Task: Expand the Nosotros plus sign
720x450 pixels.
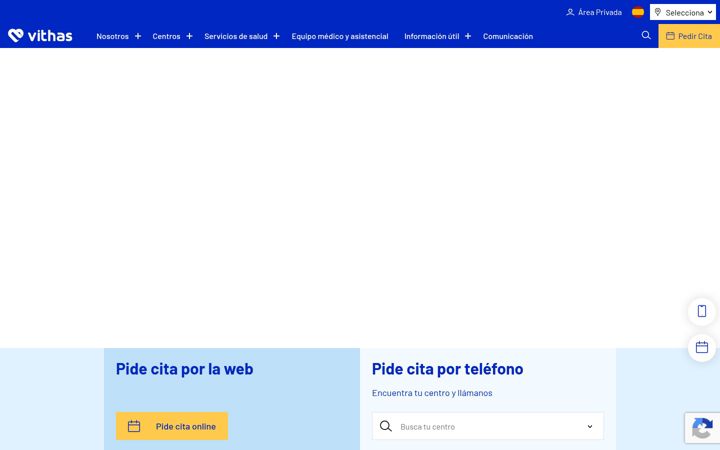Action: pyautogui.click(x=138, y=36)
